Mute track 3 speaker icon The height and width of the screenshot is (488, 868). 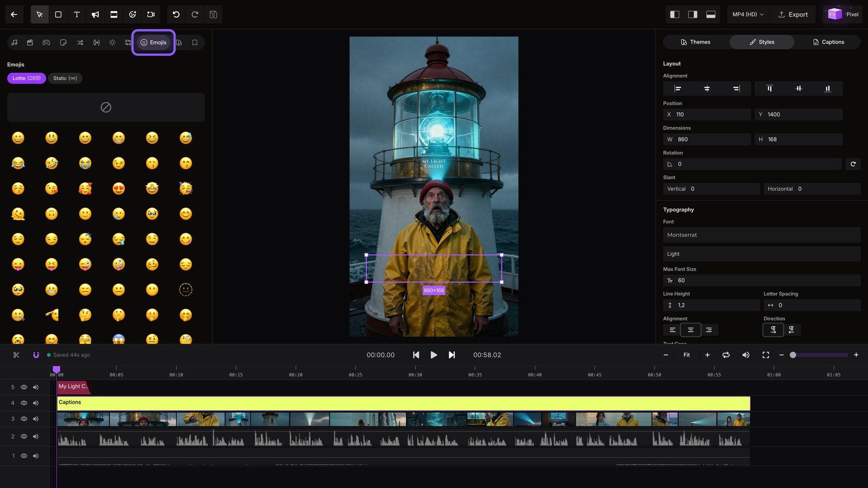36,419
